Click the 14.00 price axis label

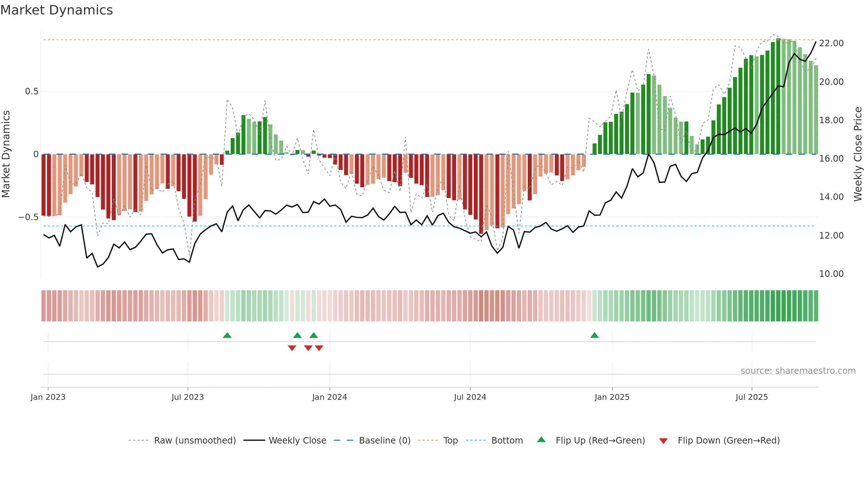tap(831, 197)
